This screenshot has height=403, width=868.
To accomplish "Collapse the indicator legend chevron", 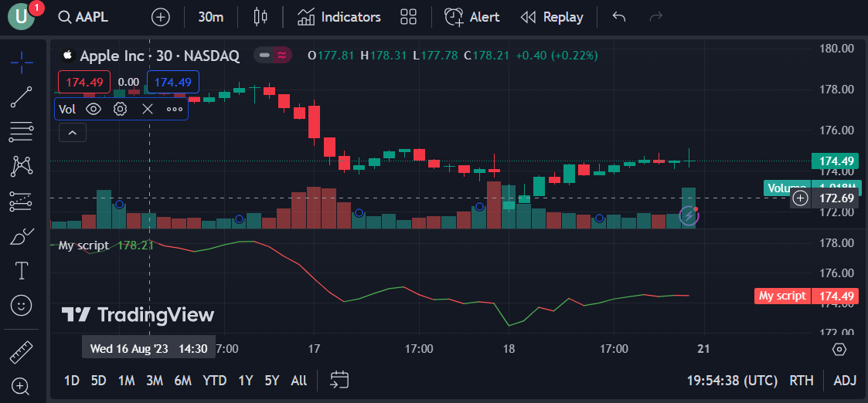I will click(x=73, y=133).
